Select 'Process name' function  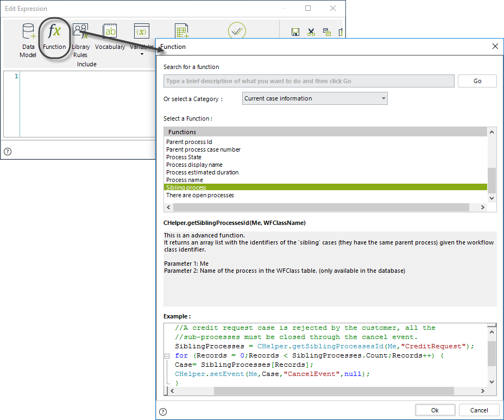325,180
